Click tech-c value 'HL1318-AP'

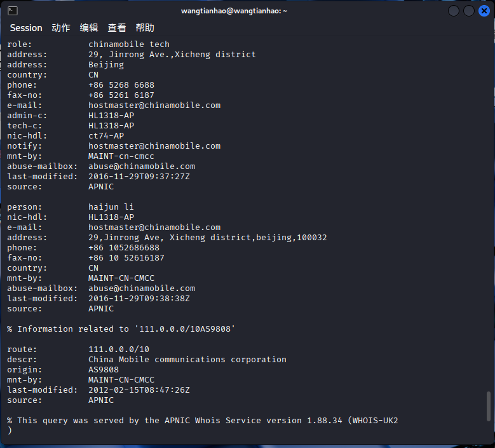111,125
